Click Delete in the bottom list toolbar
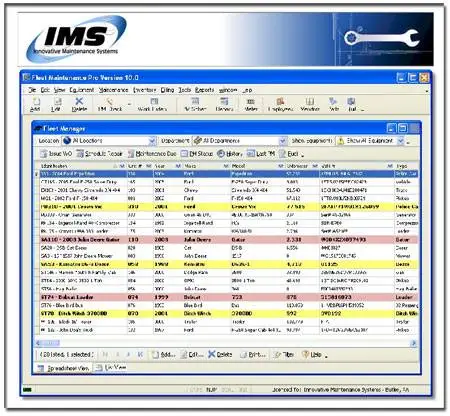This screenshot has height=416, width=450. (x=220, y=355)
